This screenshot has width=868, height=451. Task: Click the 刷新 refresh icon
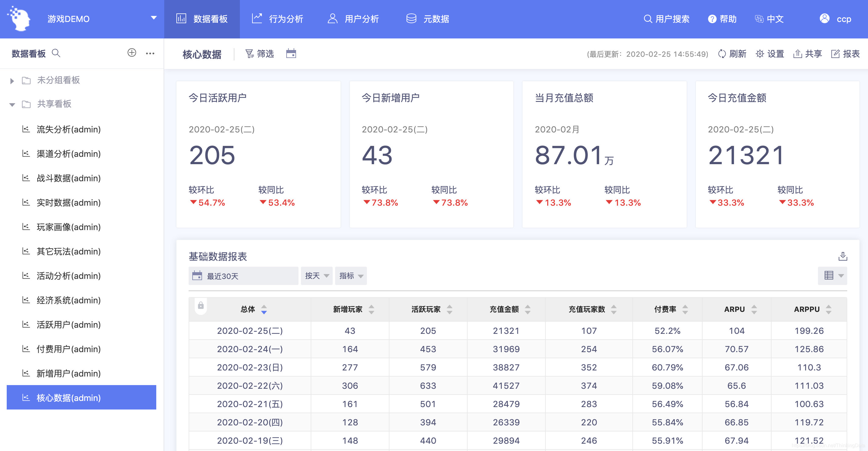(x=722, y=54)
